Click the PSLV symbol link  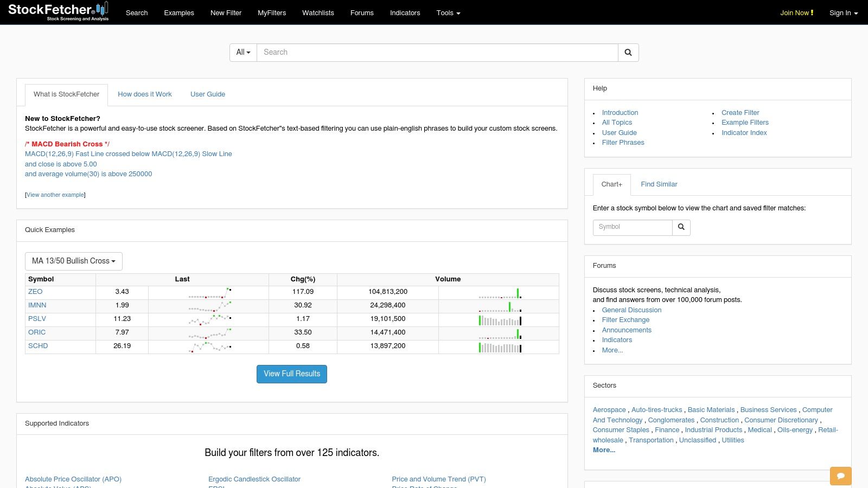pos(37,319)
